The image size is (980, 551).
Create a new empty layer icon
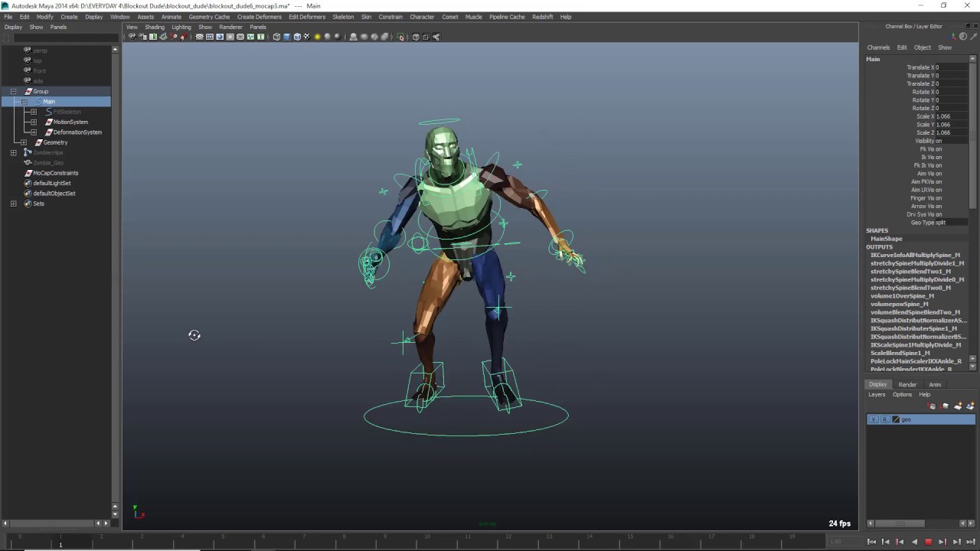[x=958, y=406]
